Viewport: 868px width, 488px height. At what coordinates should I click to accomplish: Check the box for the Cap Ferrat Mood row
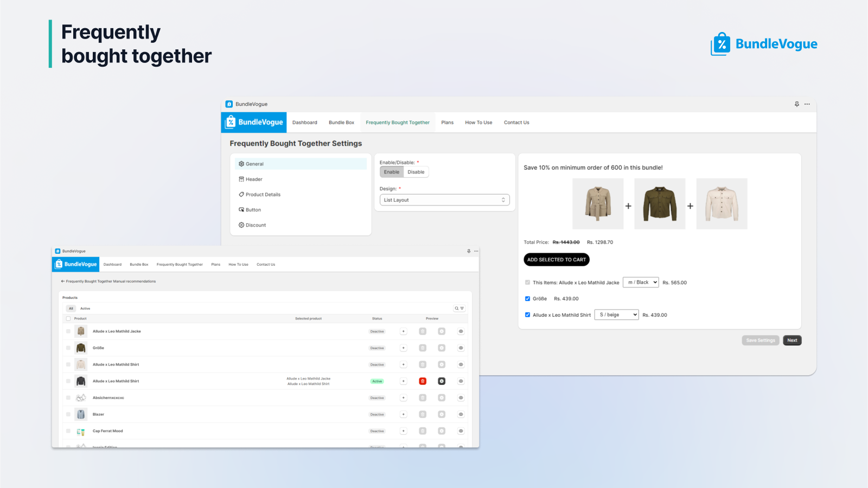tap(68, 431)
